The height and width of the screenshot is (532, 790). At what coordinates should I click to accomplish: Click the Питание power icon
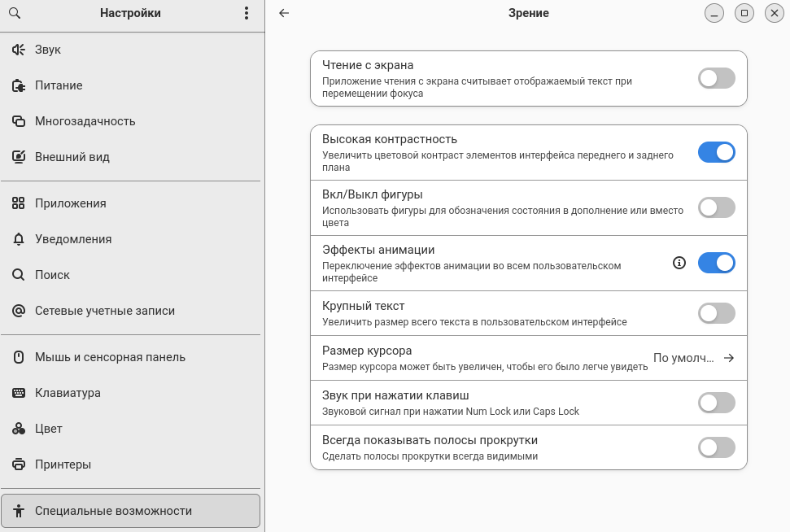[x=19, y=85]
